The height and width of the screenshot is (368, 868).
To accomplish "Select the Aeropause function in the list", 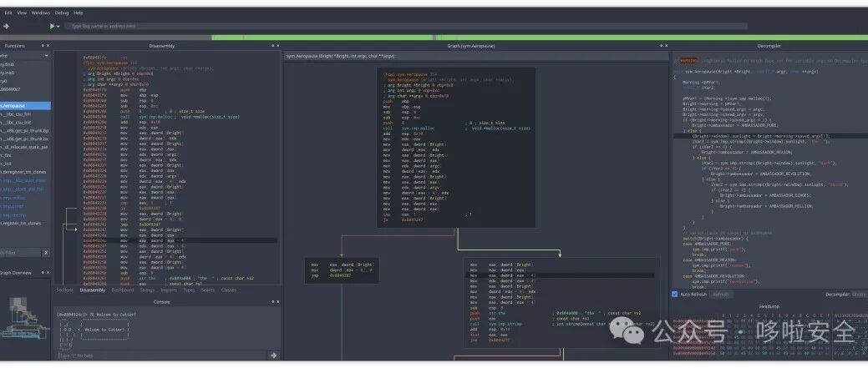I will point(25,105).
